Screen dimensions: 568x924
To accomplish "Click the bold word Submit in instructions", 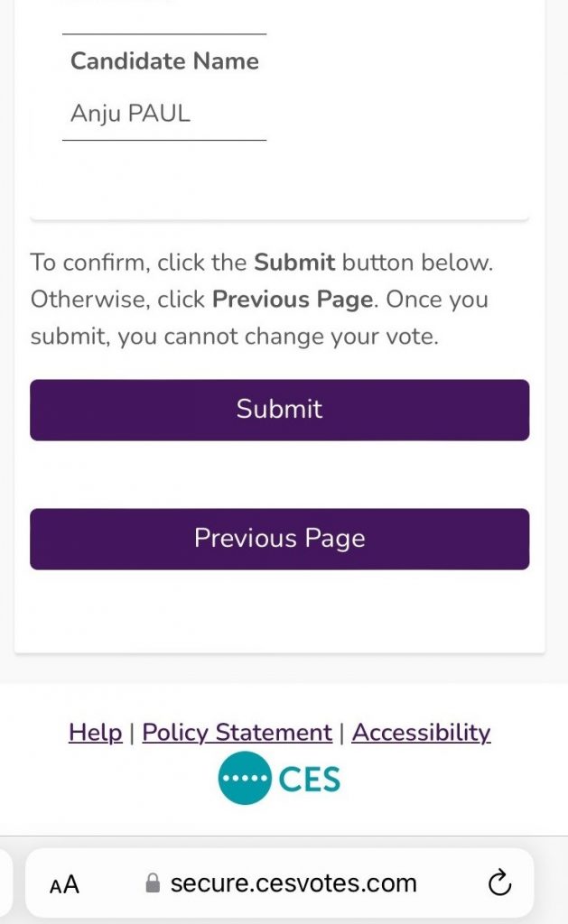I will tap(294, 263).
